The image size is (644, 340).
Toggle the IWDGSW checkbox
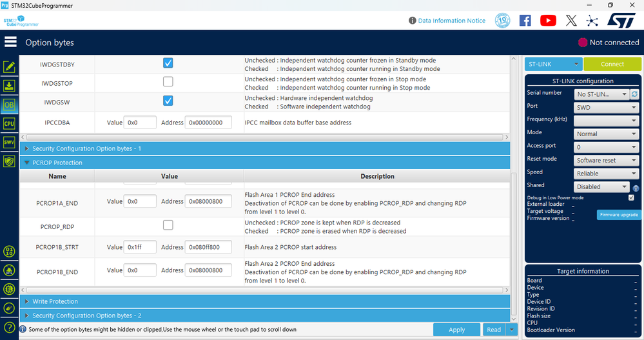click(168, 101)
